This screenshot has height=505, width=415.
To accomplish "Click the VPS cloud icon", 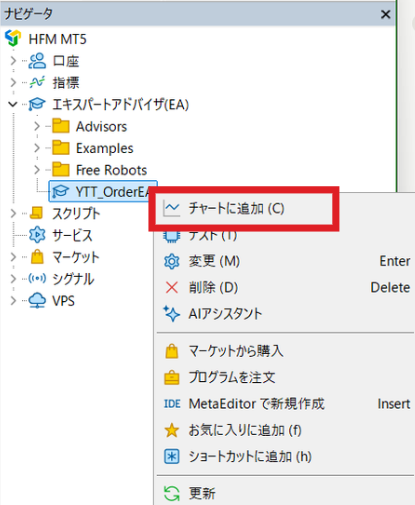I will tap(37, 300).
